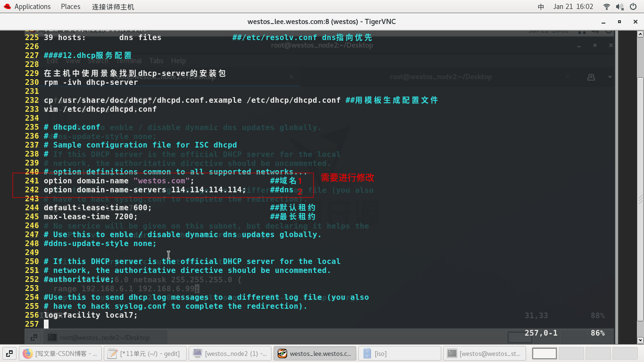Click the '39 hosts:' text on line 225

[x=65, y=37]
